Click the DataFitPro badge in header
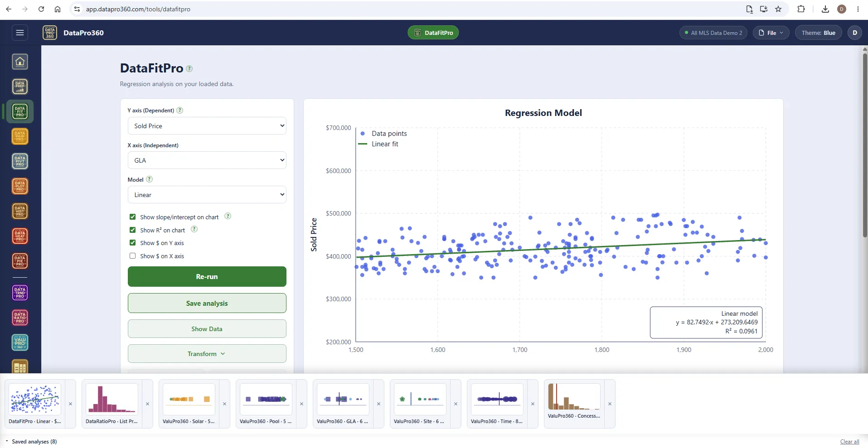 pyautogui.click(x=433, y=33)
